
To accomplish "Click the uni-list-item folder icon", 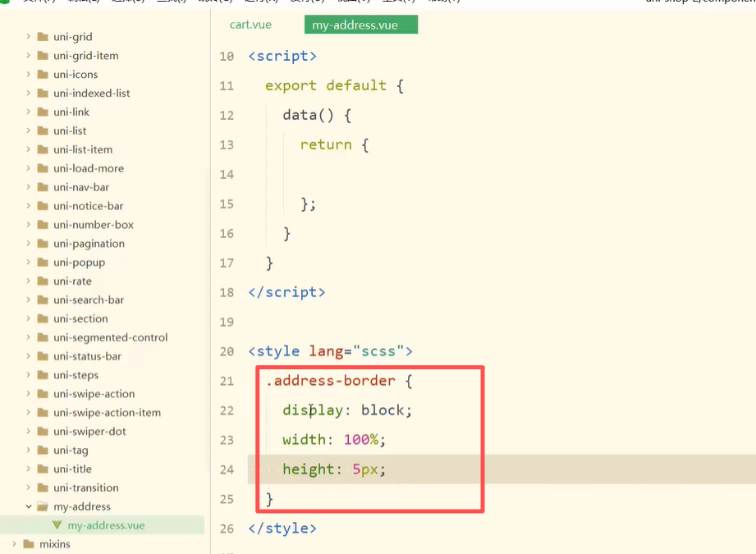I will click(x=43, y=149).
